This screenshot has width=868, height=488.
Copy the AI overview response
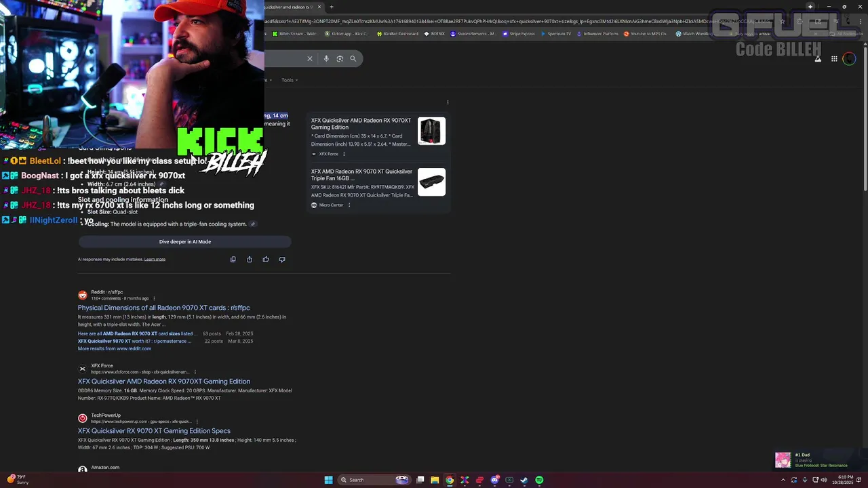coord(233,259)
